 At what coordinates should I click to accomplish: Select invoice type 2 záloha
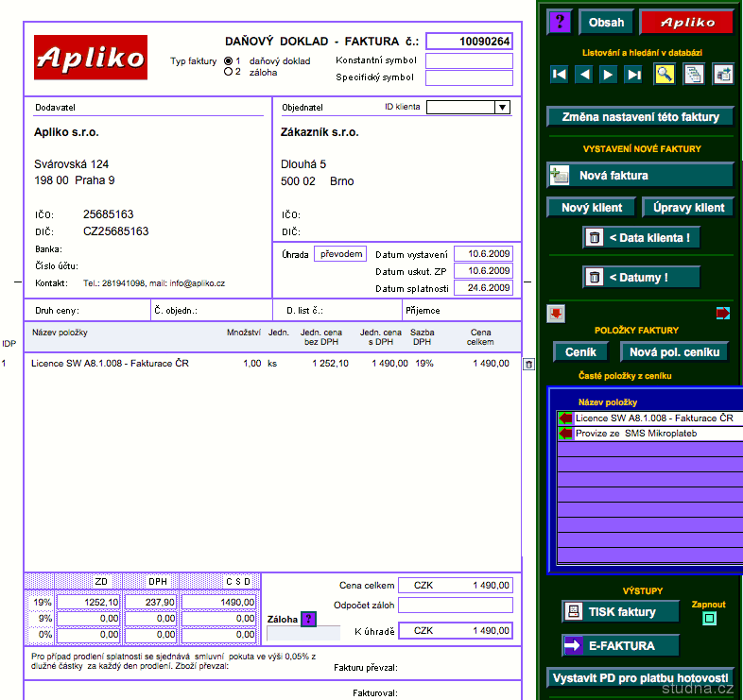coord(228,72)
